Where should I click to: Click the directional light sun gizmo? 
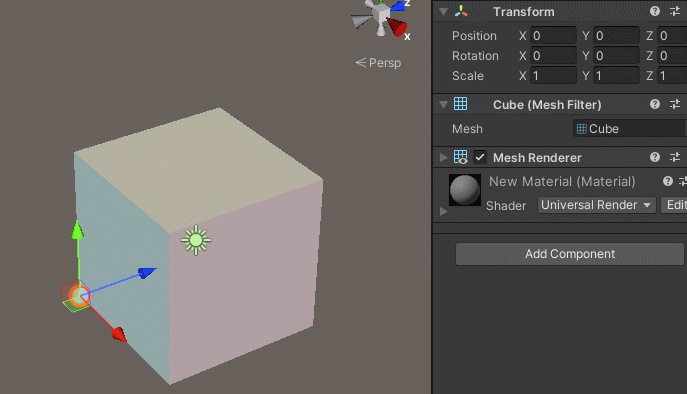[x=196, y=240]
